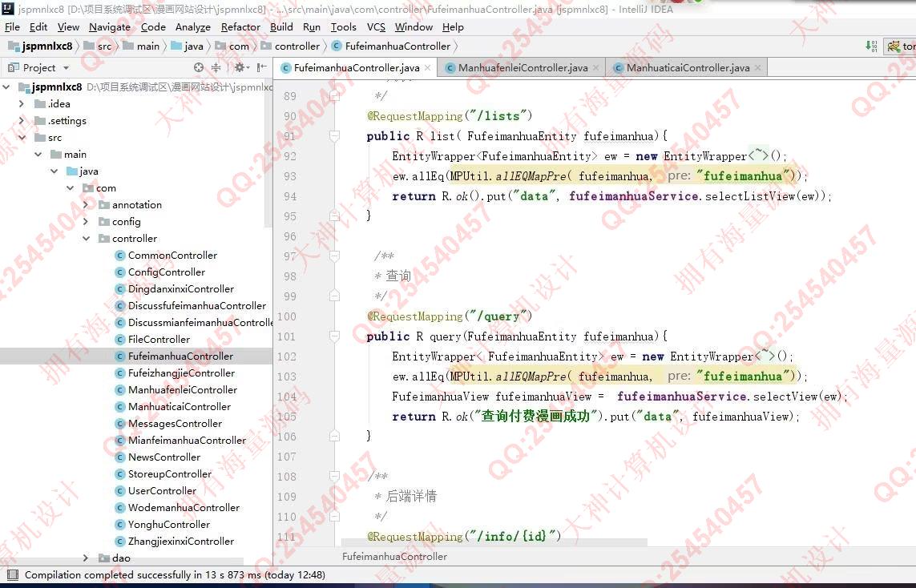Image resolution: width=916 pixels, height=588 pixels.
Task: Collapse the jspmnlxc8 project root node
Action: click(6, 87)
